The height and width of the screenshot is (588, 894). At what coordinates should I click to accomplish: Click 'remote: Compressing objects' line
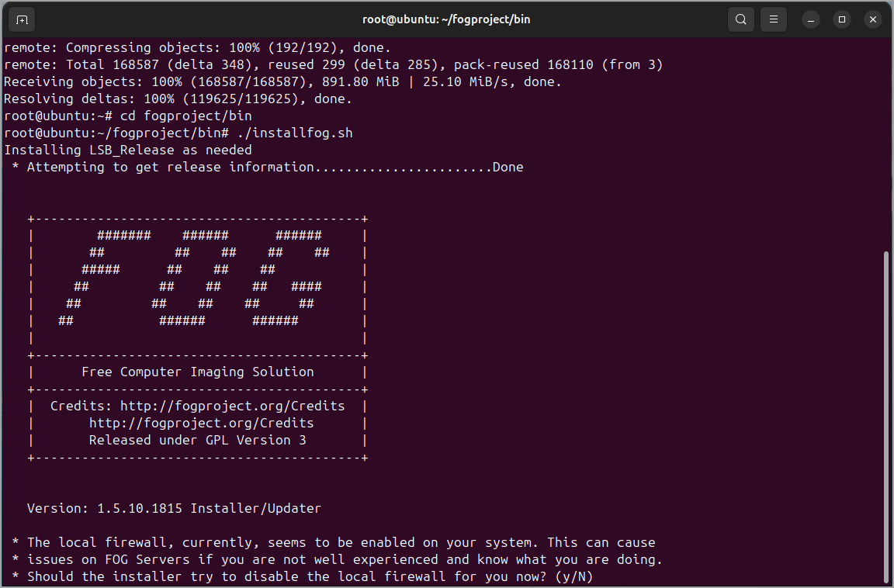point(197,48)
